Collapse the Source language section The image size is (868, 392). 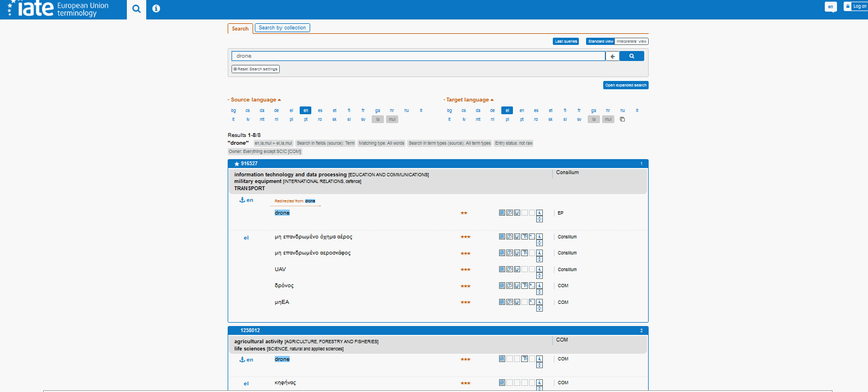click(x=254, y=100)
